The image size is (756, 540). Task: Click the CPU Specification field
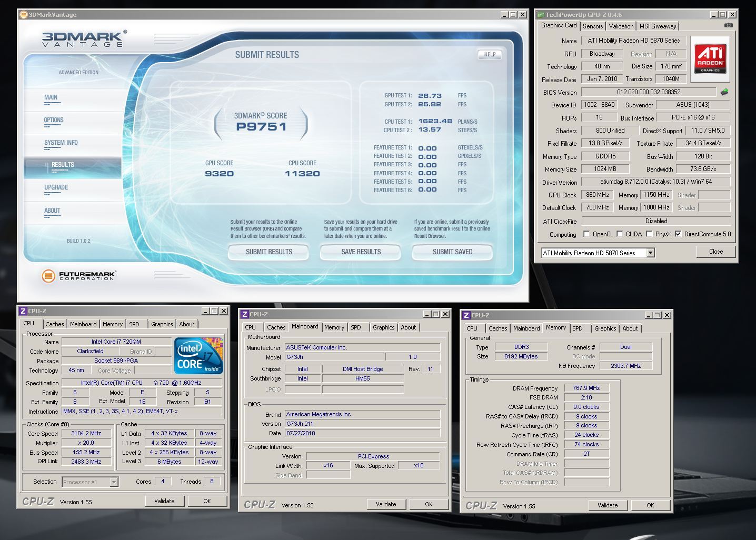142,383
